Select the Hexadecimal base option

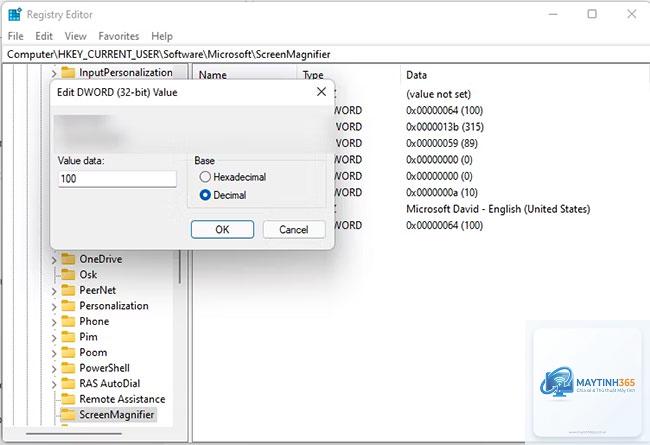point(205,177)
